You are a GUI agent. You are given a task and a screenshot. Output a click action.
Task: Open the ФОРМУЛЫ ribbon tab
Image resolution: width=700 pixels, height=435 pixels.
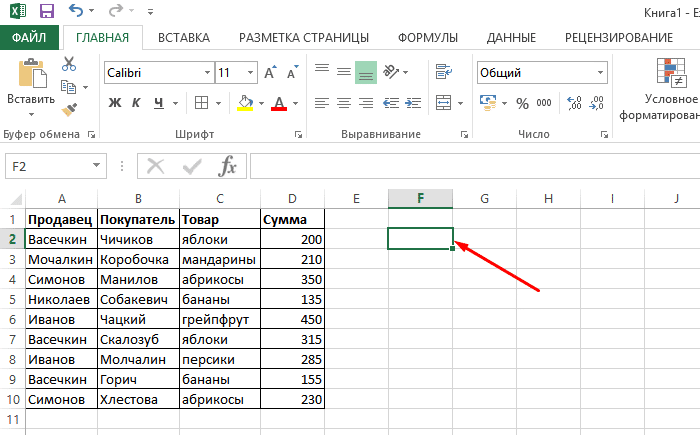tap(428, 38)
